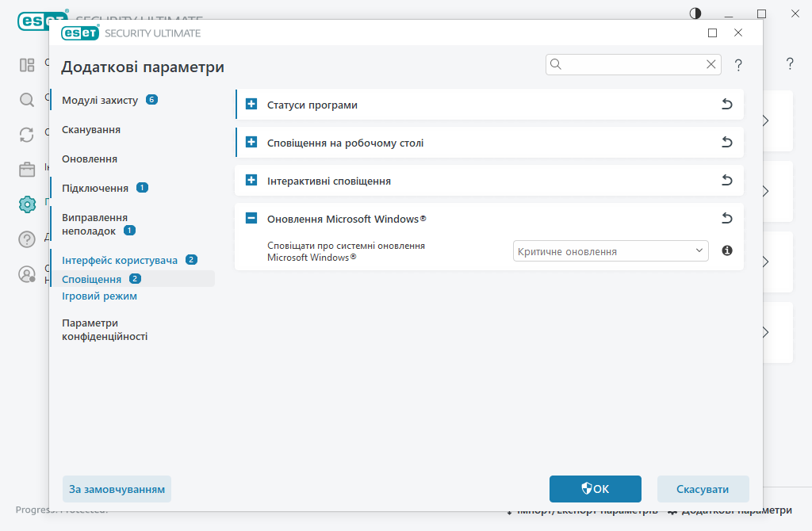812x531 pixels.
Task: Click main window settings gear icon
Action: click(27, 204)
